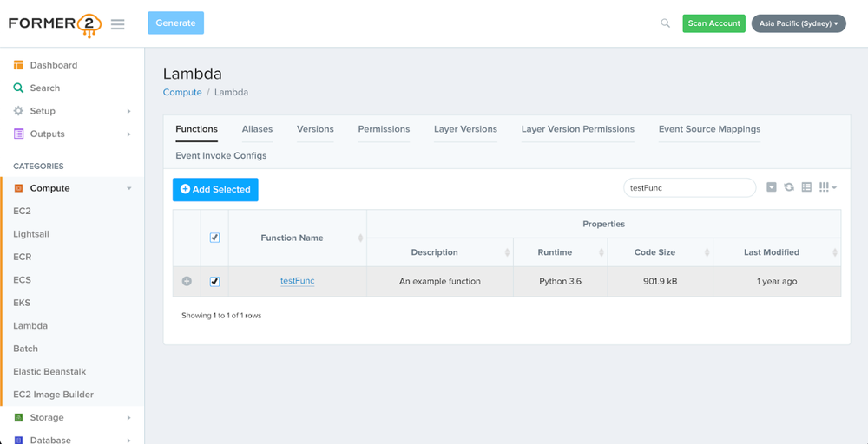The image size is (868, 444).
Task: Sort by Runtime column arrows
Action: (x=602, y=252)
